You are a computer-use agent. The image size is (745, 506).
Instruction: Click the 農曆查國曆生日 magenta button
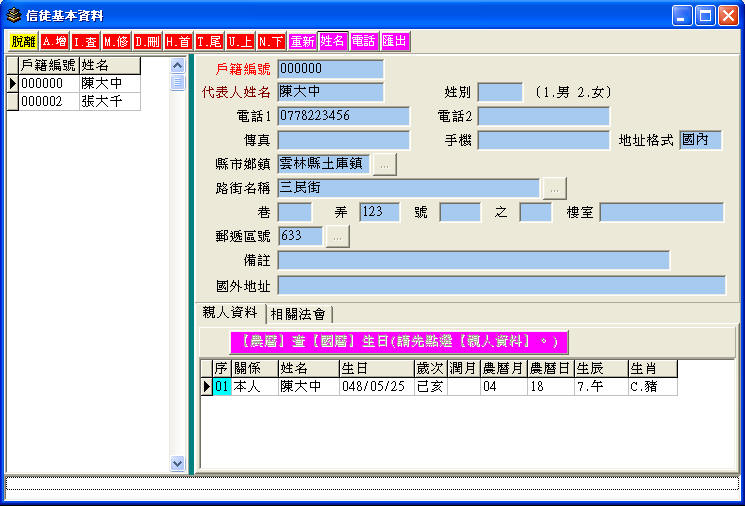(399, 342)
